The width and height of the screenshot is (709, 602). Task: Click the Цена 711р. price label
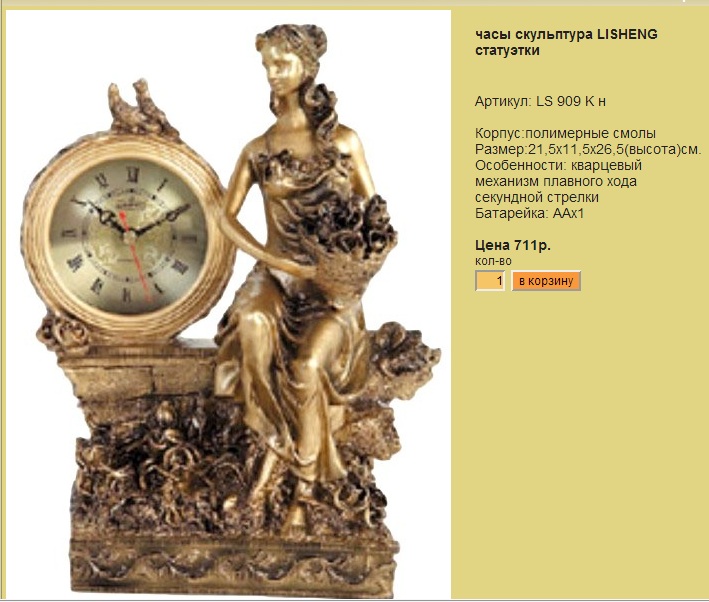click(x=513, y=246)
